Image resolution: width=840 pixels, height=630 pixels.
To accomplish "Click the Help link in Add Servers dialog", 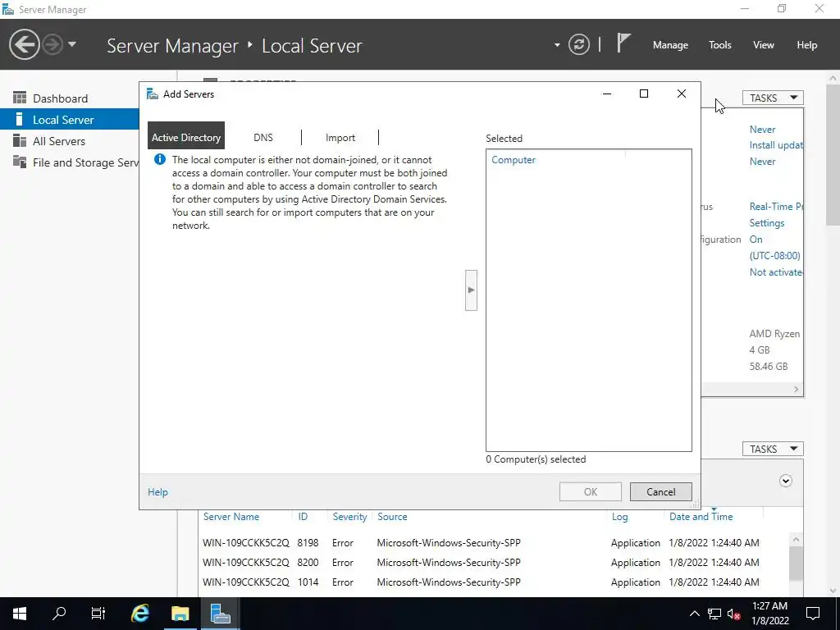I will (157, 492).
